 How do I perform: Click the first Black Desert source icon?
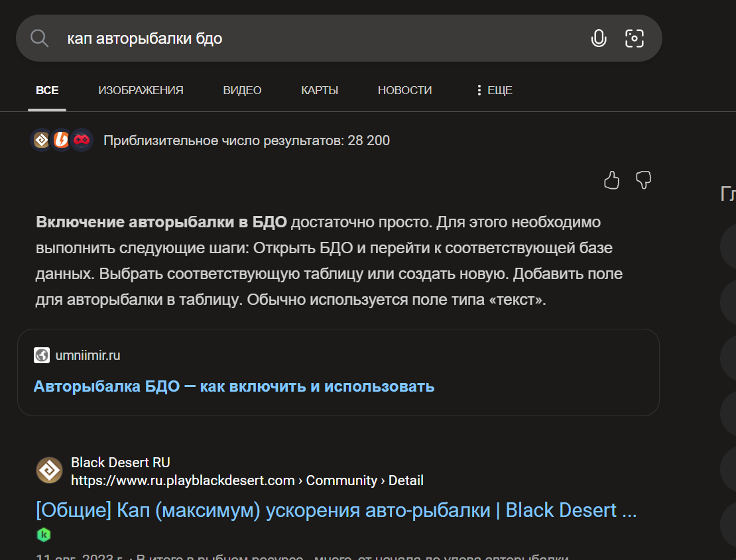(x=42, y=140)
